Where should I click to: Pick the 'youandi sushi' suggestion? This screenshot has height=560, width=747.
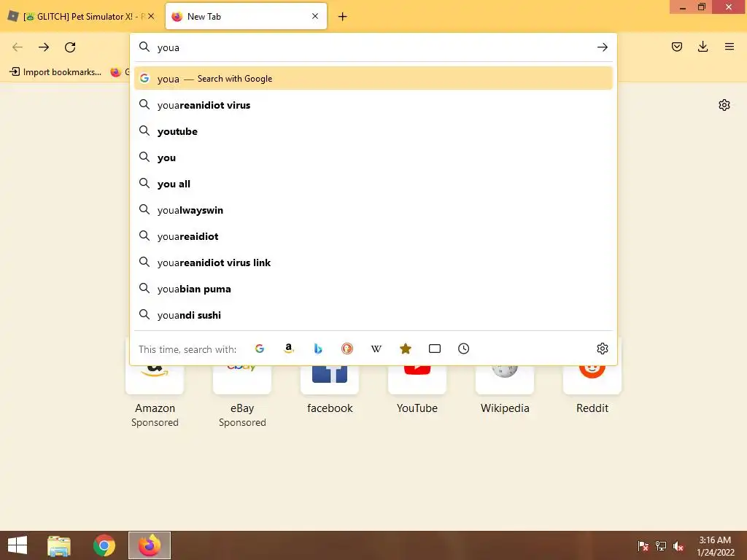(x=373, y=315)
